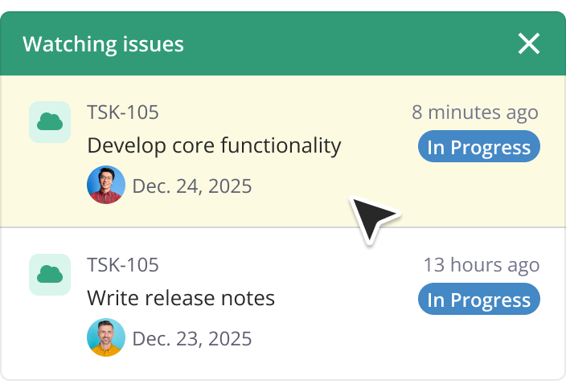Close the Watching issues panel
Viewport: 566px width, 392px height.
click(x=528, y=43)
